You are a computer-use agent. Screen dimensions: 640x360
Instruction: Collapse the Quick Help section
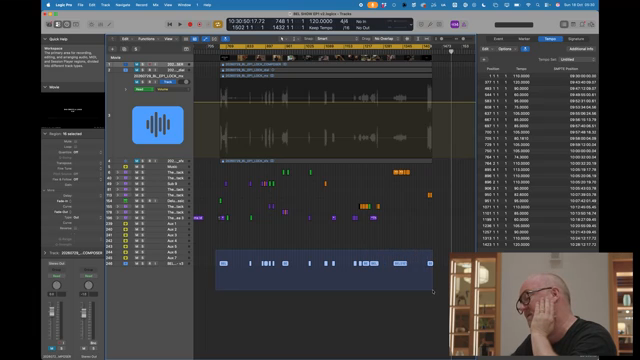point(45,39)
